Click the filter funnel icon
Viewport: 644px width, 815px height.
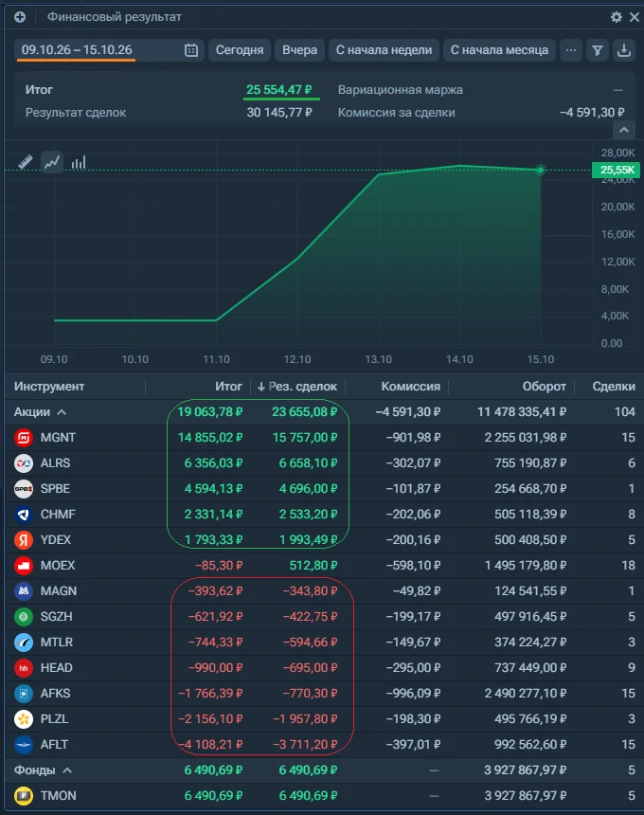[x=598, y=50]
